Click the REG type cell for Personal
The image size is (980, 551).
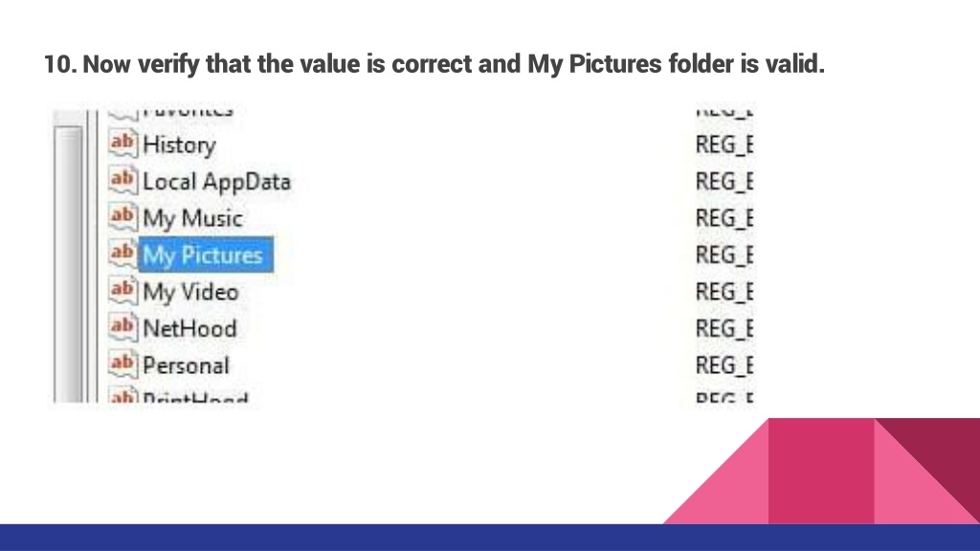point(724,365)
